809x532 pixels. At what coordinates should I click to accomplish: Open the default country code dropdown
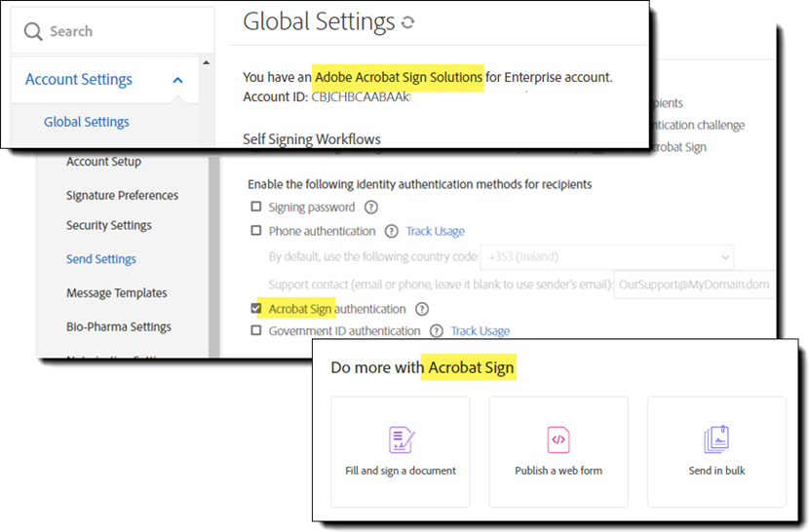click(x=606, y=257)
